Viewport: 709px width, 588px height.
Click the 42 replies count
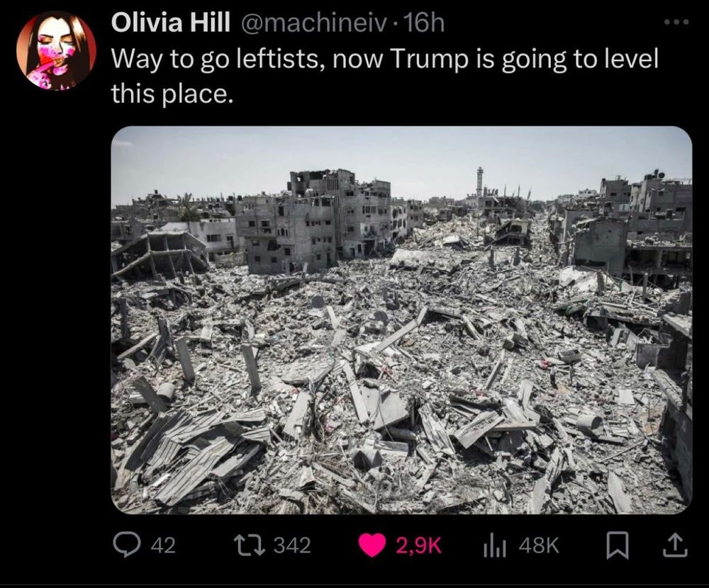point(163,545)
